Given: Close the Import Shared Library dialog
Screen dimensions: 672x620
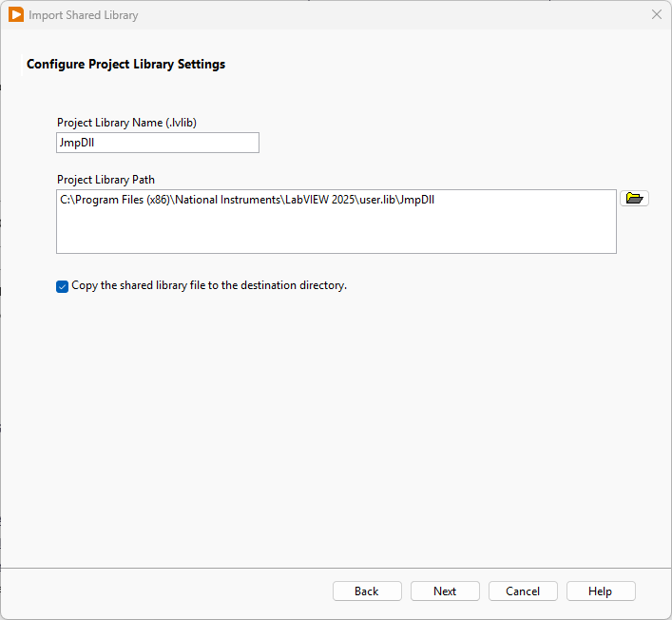Looking at the screenshot, I should [x=656, y=15].
